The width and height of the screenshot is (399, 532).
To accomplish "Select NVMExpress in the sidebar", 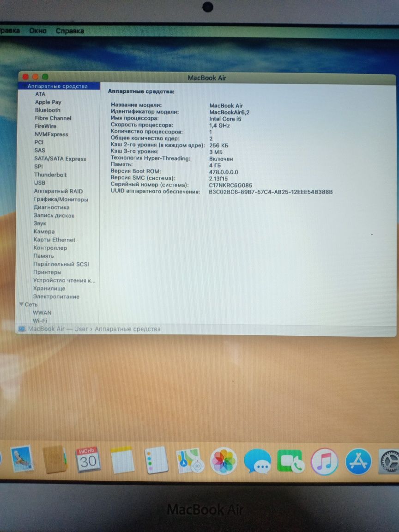I will point(51,134).
